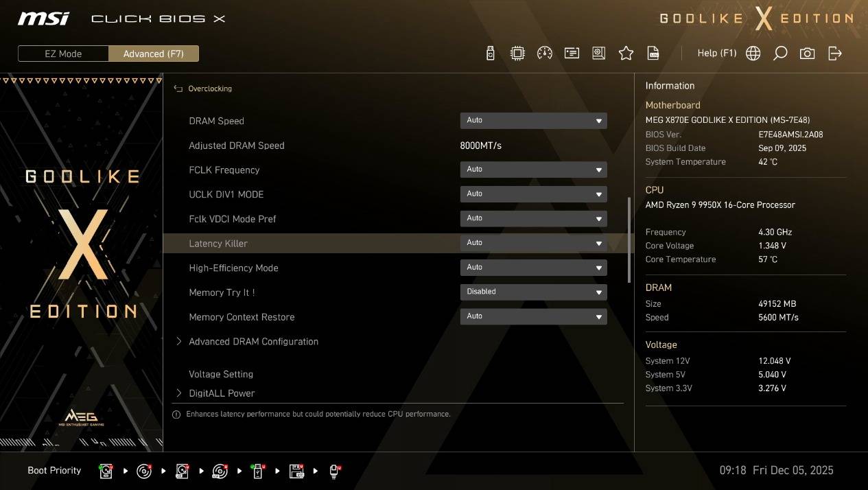Open the DRAM Speed dropdown
This screenshot has height=490, width=868.
533,121
